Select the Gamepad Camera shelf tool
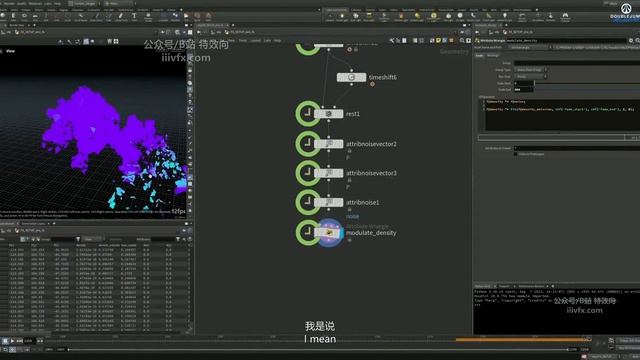Image resolution: width=640 pixels, height=360 pixels. (x=565, y=17)
